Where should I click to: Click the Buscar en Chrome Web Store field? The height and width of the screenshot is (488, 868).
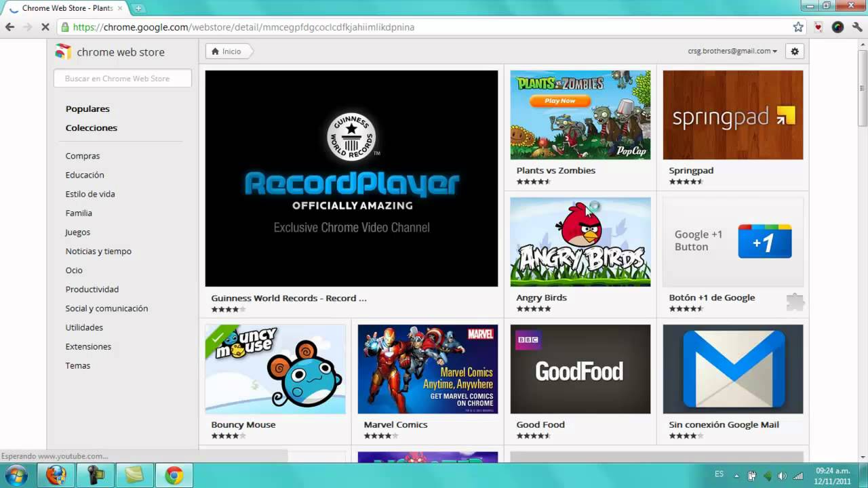coord(123,79)
